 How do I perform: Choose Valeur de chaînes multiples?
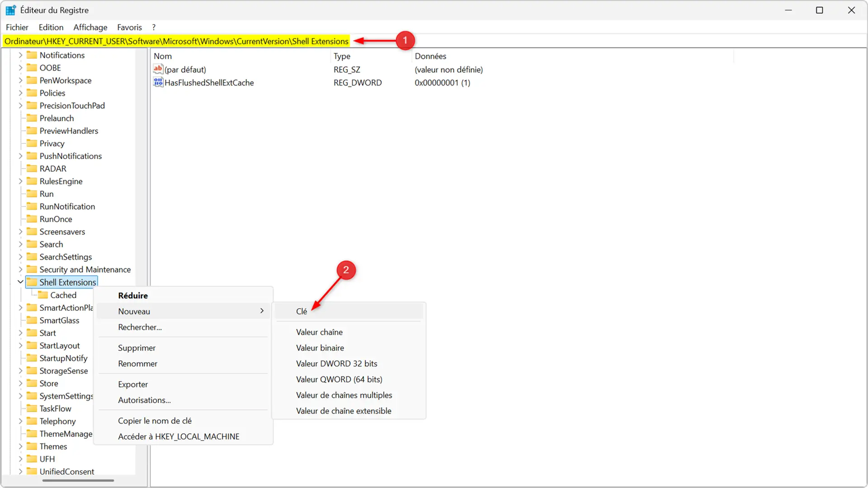350,395
